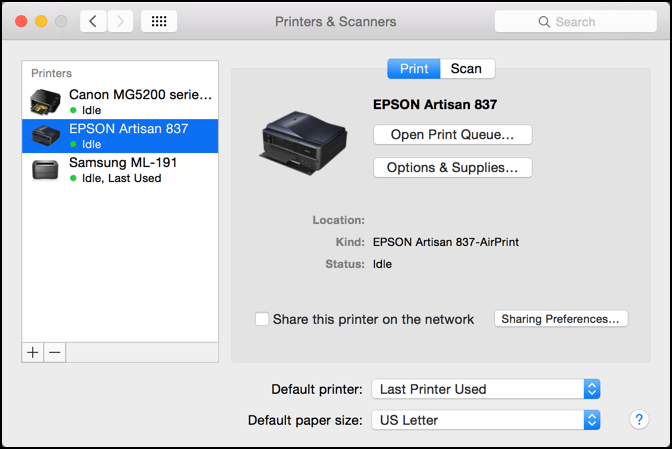Image resolution: width=672 pixels, height=449 pixels.
Task: Open Sharing Preferences
Action: [x=561, y=319]
